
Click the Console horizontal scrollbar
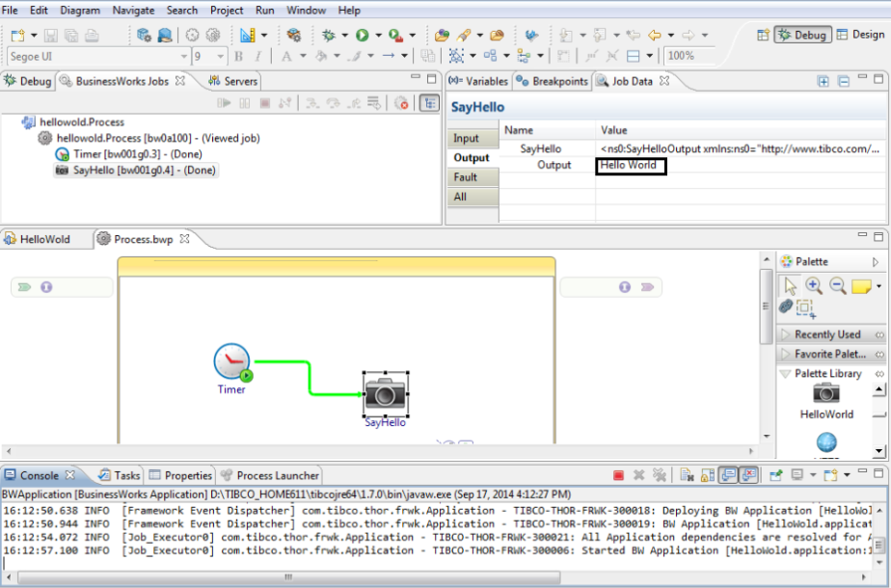click(289, 577)
